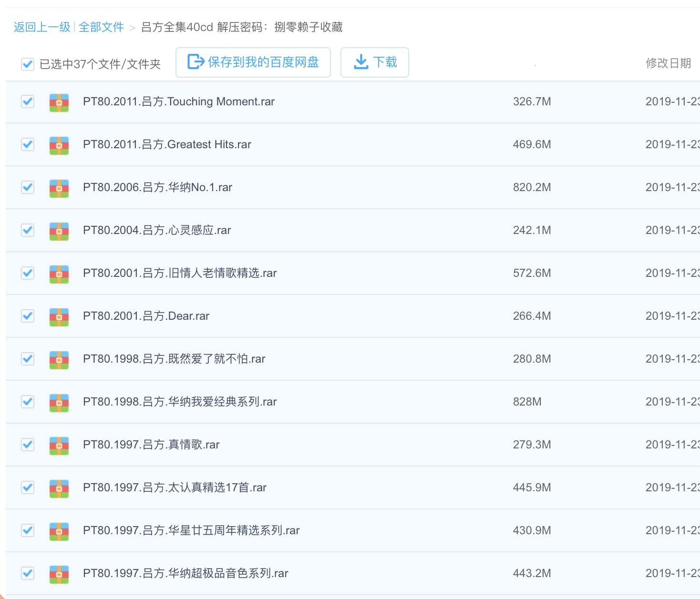Click the archive icon beside 华纳No.1.rar

coord(59,188)
